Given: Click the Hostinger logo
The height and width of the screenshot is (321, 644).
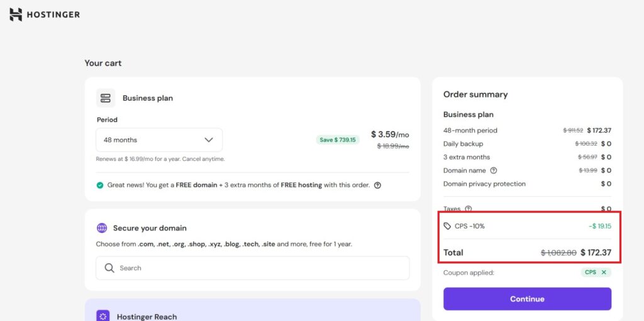Looking at the screenshot, I should tap(45, 15).
